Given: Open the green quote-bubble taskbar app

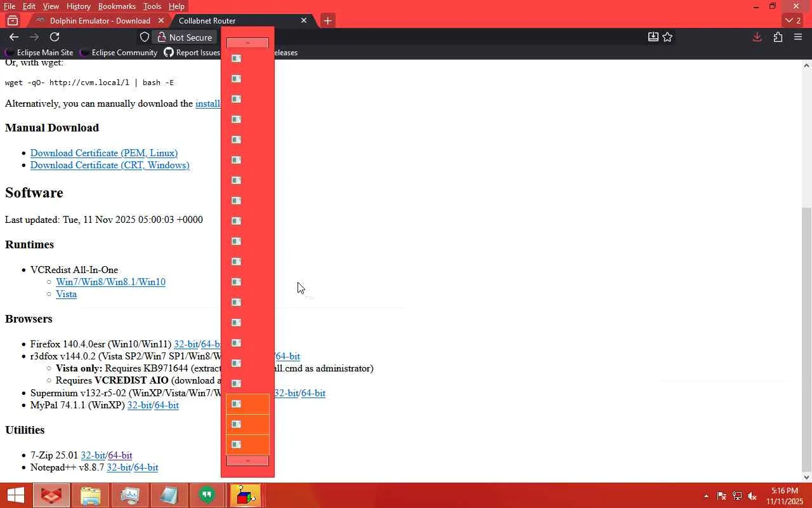Looking at the screenshot, I should [207, 495].
